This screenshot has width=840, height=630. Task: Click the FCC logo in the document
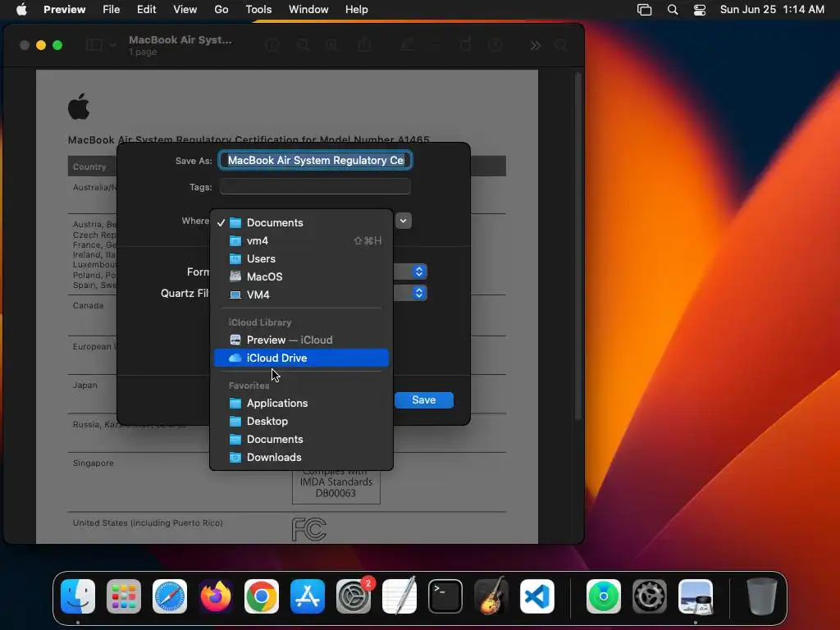coord(309,529)
